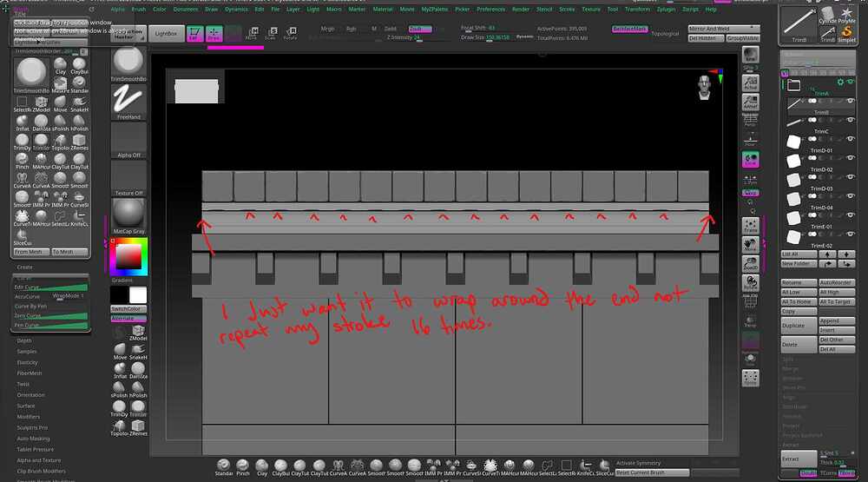Click the Xpose icon
The width and height of the screenshot is (868, 482).
[x=750, y=378]
